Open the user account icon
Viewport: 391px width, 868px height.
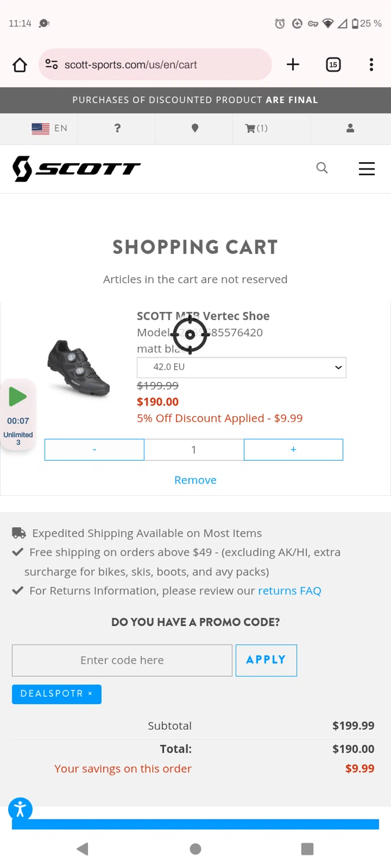[x=350, y=128]
